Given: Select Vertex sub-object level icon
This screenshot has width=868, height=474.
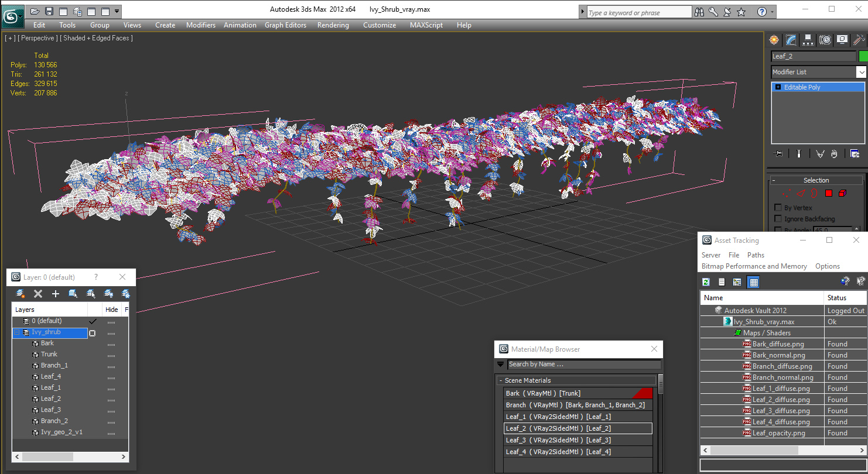Looking at the screenshot, I should (788, 193).
